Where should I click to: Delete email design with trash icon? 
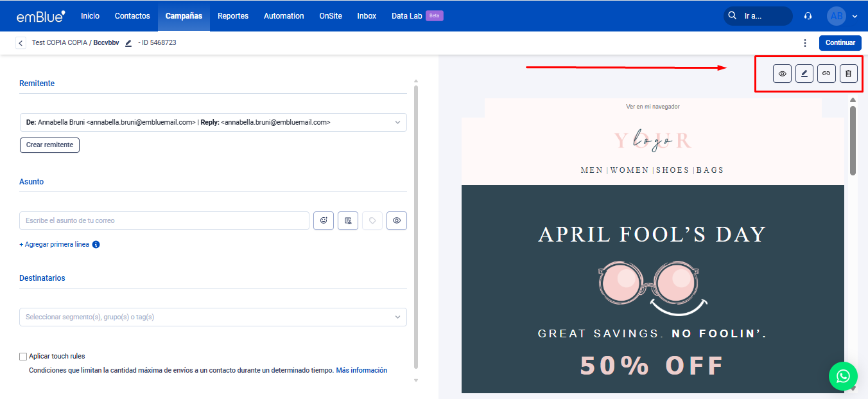(848, 74)
